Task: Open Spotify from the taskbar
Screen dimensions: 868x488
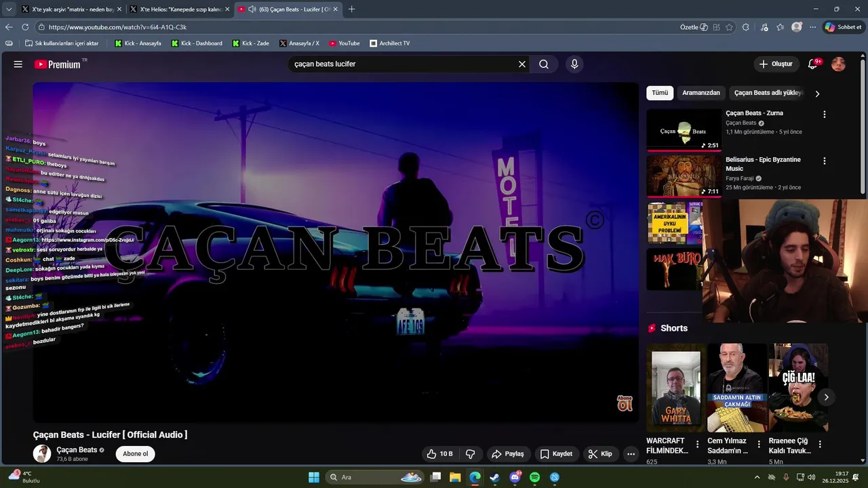Action: [534, 477]
